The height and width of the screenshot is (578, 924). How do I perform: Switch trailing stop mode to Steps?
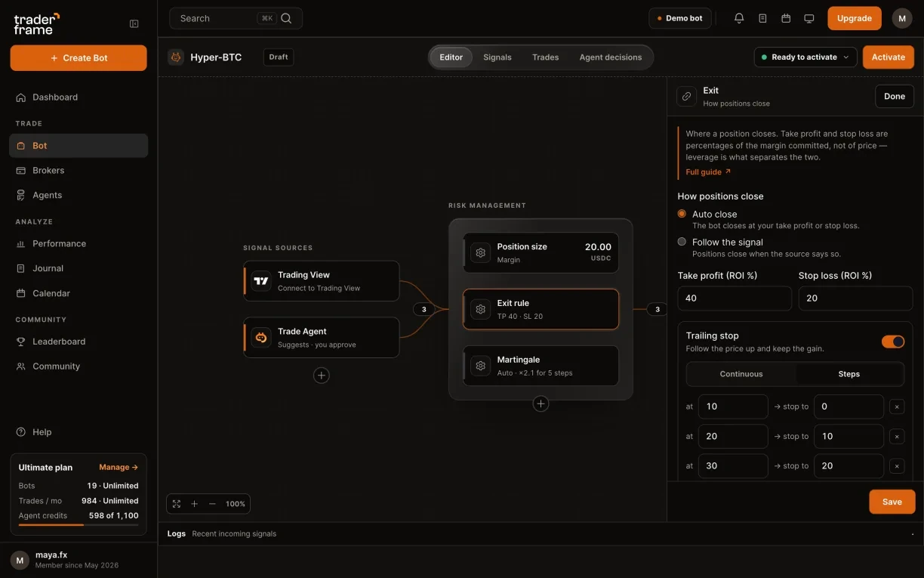849,374
